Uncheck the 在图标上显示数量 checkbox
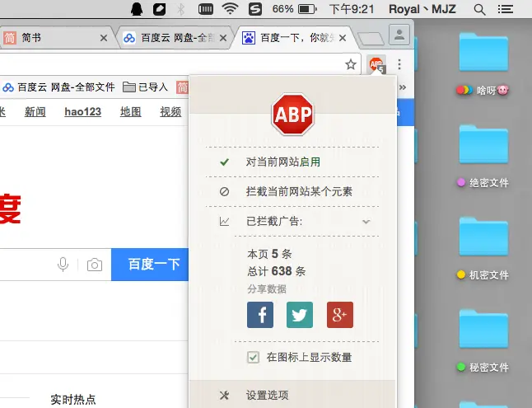The image size is (532, 408). pos(253,357)
